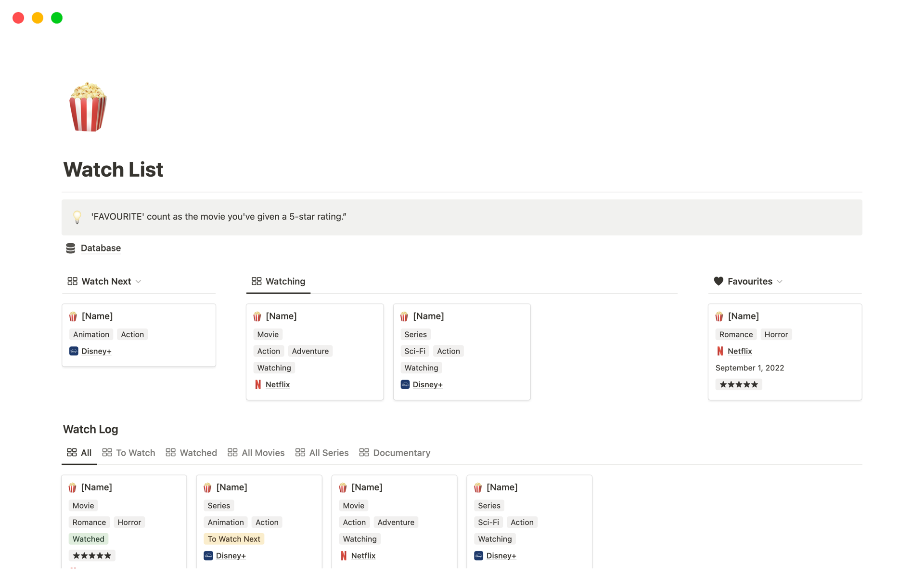
Task: Click five-star rating in Favourites card
Action: (739, 384)
